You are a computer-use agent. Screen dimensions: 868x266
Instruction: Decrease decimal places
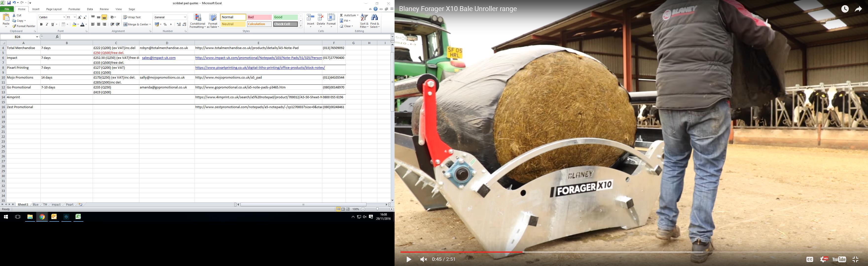pyautogui.click(x=184, y=24)
